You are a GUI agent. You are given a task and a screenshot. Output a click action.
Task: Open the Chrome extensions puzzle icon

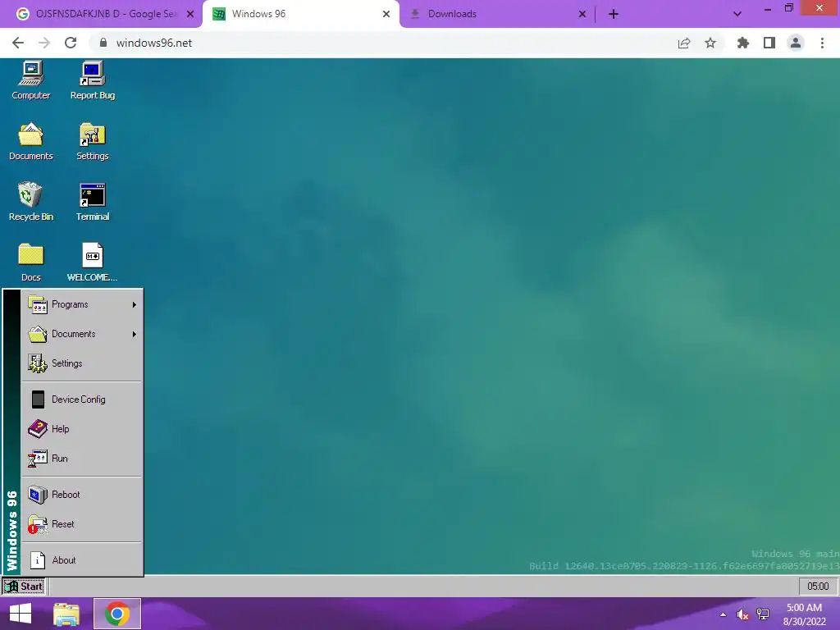click(742, 43)
